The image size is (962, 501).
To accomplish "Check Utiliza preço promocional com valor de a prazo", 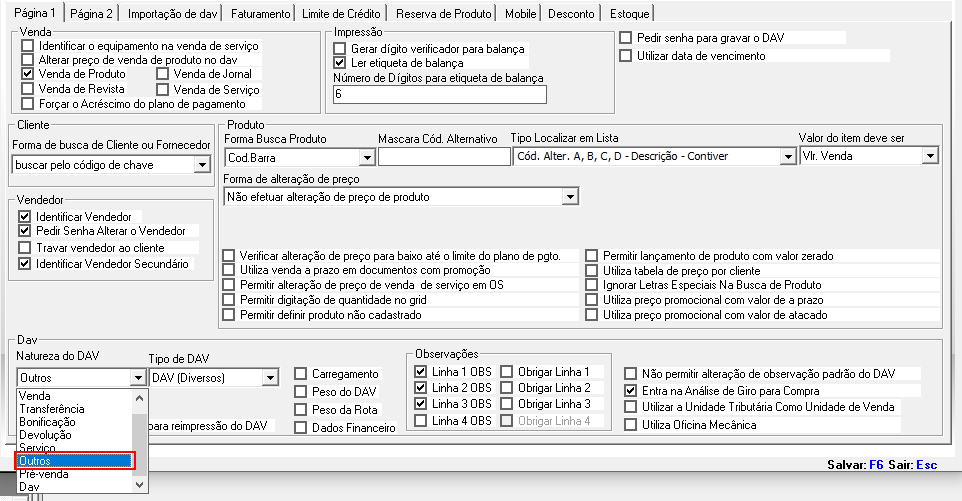I will pos(591,300).
